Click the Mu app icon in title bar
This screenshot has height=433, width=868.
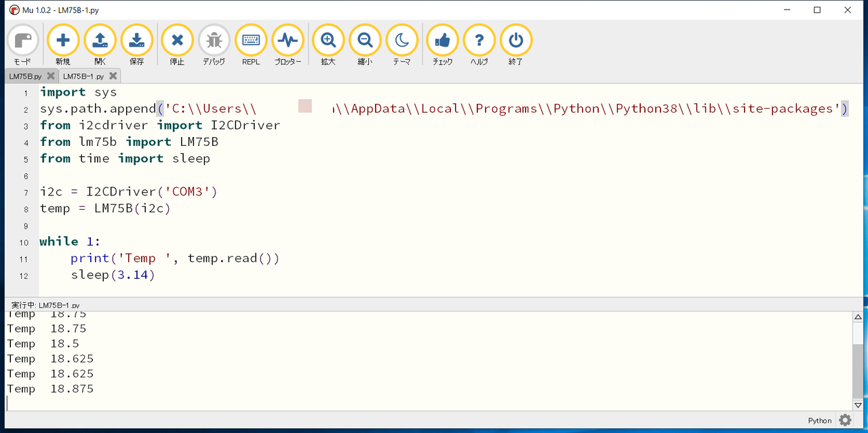pos(14,10)
